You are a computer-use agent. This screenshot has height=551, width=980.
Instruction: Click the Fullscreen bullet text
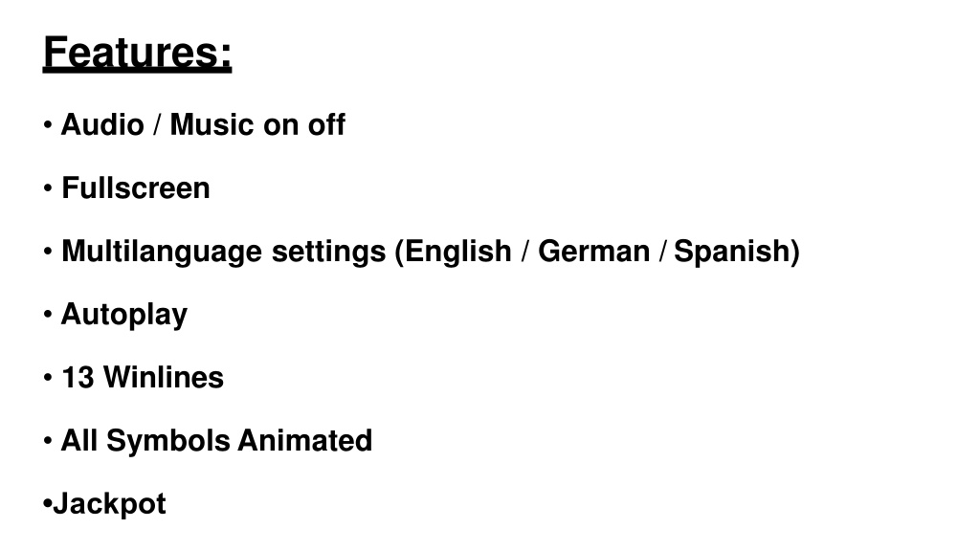point(136,188)
